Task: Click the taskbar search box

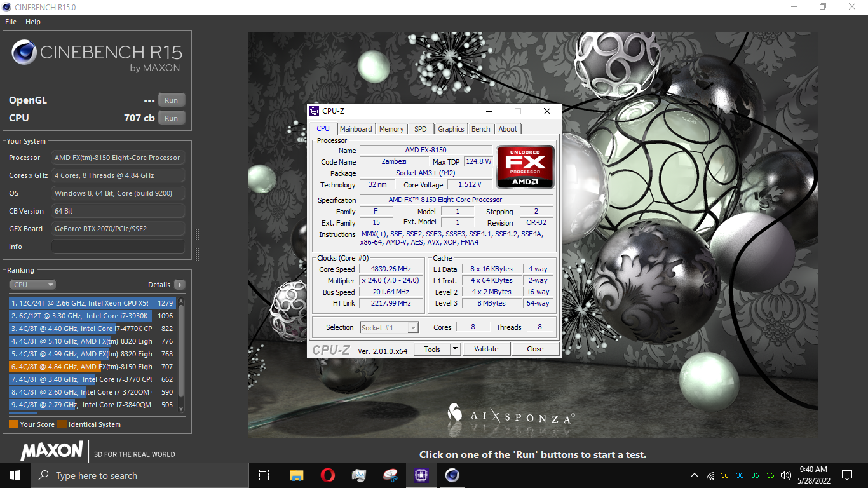Action: [x=140, y=475]
